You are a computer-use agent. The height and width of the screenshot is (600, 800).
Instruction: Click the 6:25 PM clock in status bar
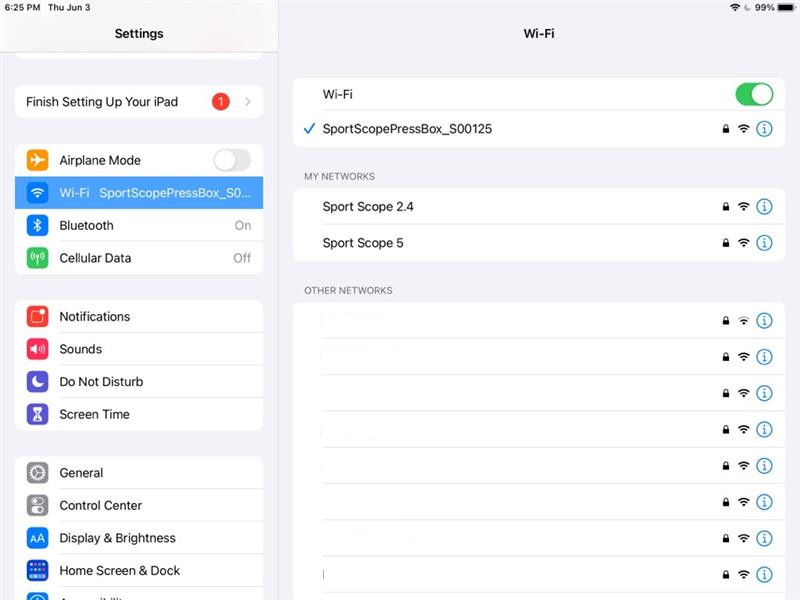point(22,7)
